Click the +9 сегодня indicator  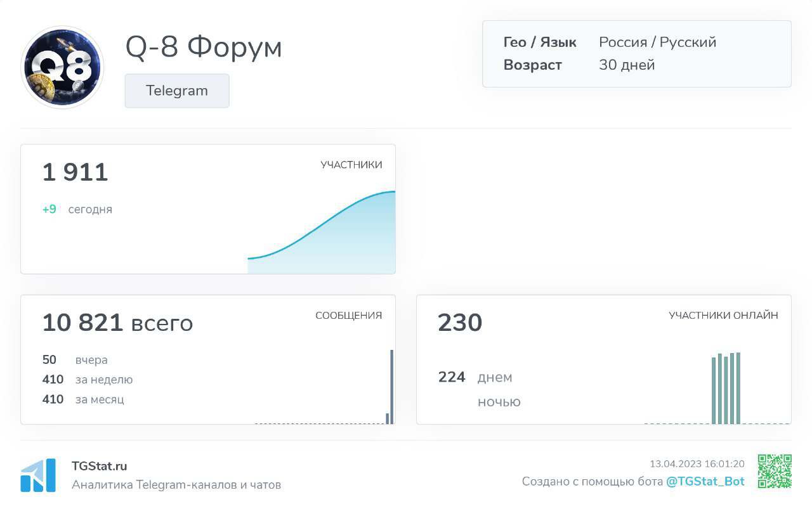(x=77, y=209)
